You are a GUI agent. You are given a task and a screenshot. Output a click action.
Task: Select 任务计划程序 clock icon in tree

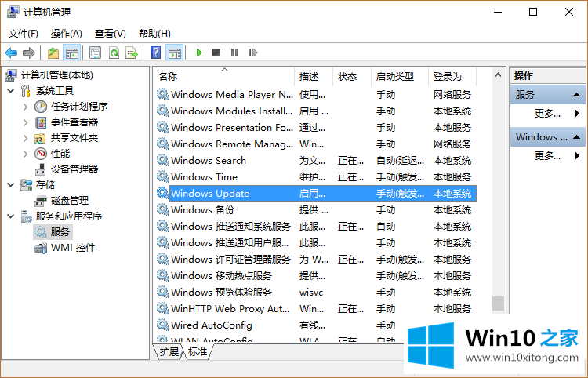[x=41, y=107]
